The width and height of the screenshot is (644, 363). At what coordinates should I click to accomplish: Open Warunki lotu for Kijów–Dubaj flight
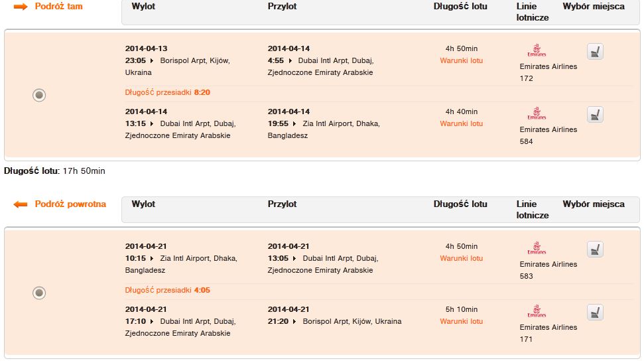click(x=461, y=60)
